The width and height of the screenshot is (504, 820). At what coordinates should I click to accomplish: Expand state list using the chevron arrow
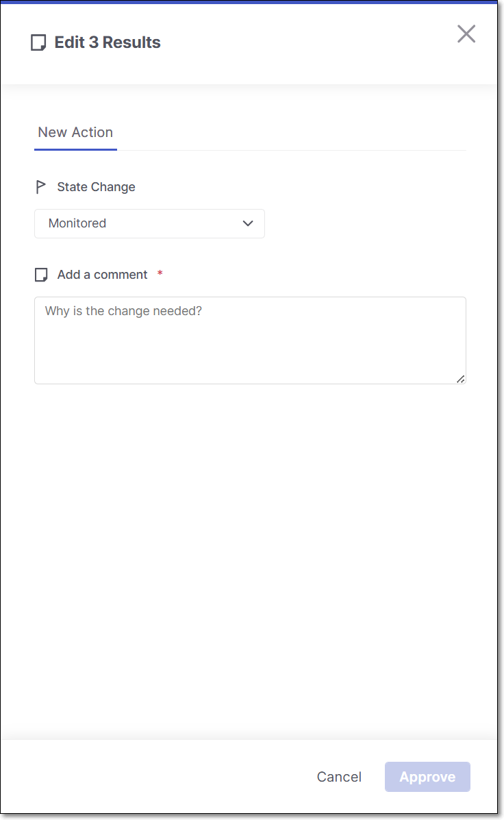[x=248, y=223]
